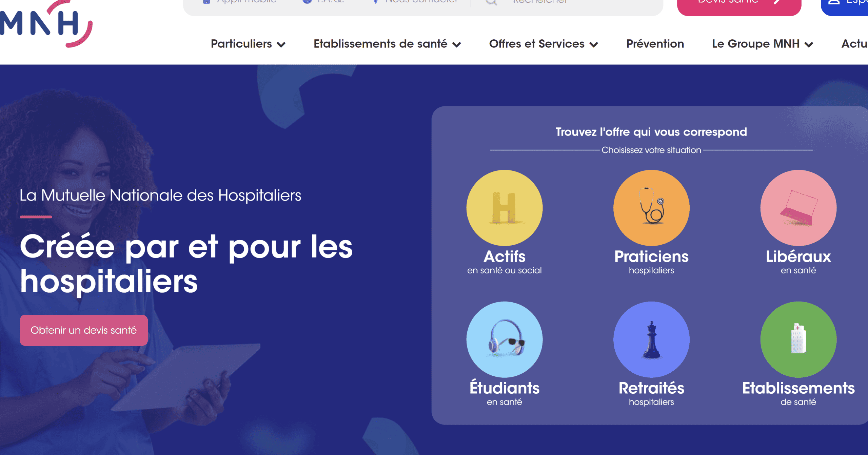
Task: Click Obtenir un devis santé button
Action: coord(84,330)
